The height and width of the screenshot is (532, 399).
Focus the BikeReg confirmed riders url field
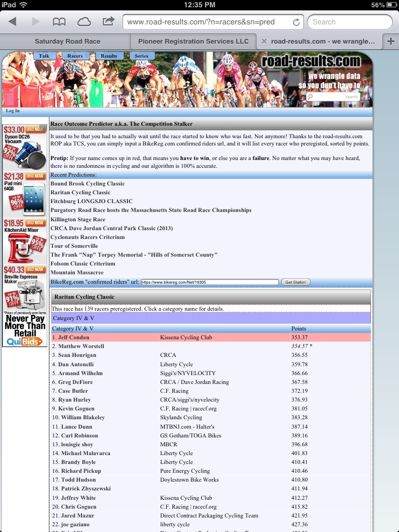coord(210,282)
